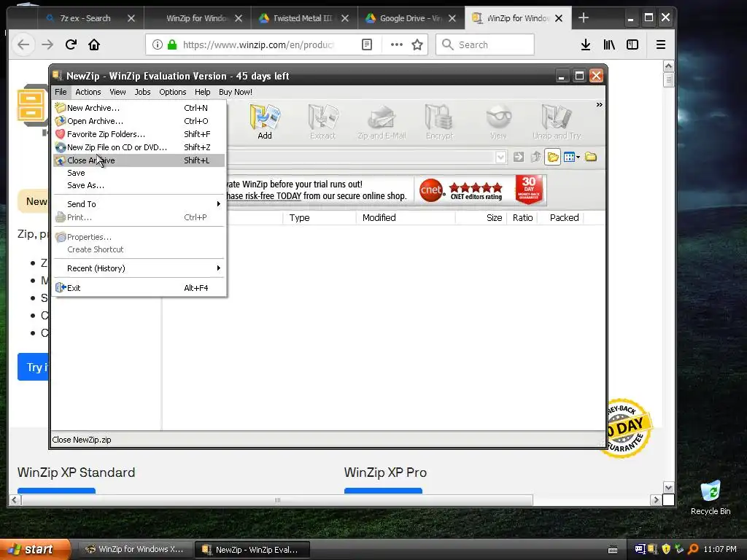Sort by the Ratio column header
This screenshot has width=747, height=560.
tap(522, 217)
